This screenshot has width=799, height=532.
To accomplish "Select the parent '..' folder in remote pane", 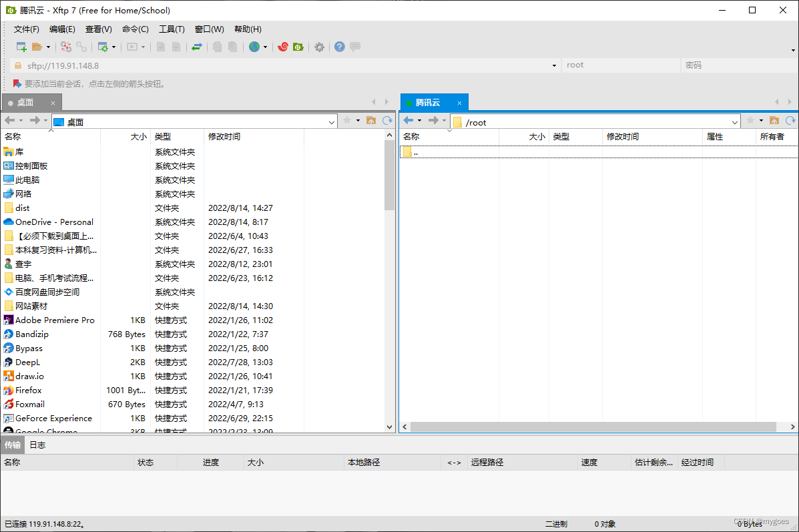I will pyautogui.click(x=599, y=152).
